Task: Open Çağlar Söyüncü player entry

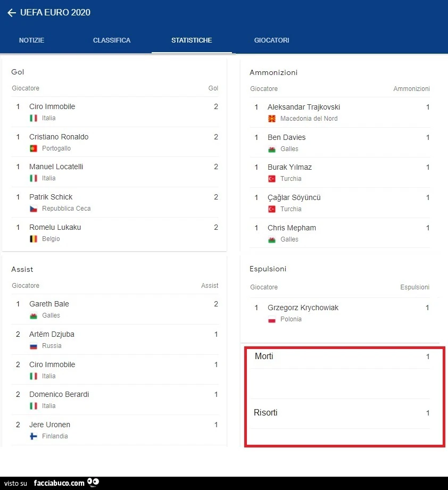Action: click(x=294, y=198)
